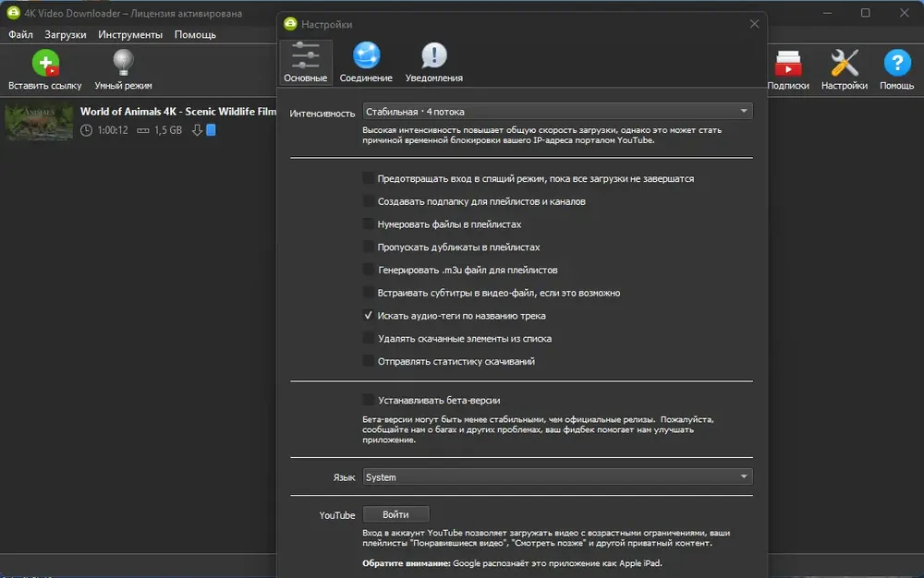Expand the Интенсивность dropdown
The image size is (924, 578).
[x=557, y=111]
